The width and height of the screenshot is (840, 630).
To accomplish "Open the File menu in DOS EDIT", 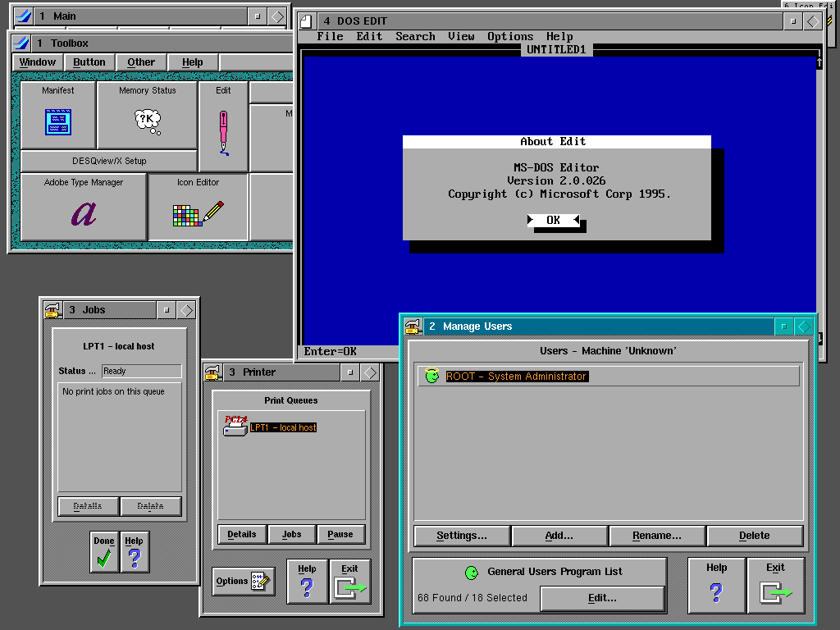I will [x=330, y=36].
